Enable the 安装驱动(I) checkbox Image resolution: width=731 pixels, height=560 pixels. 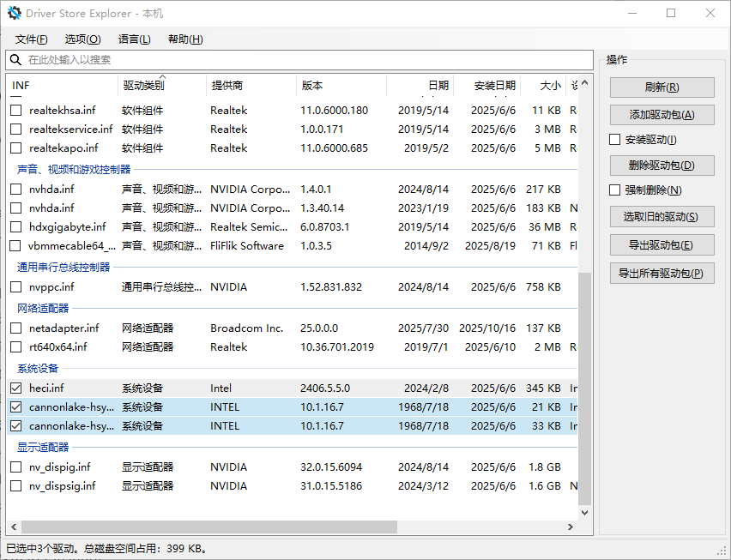point(614,139)
